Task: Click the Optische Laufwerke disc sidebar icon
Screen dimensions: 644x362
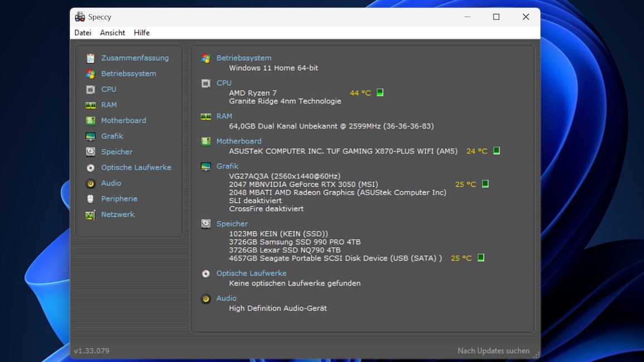Action: (x=90, y=168)
